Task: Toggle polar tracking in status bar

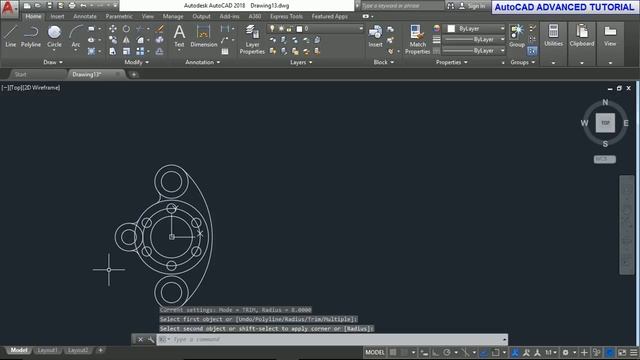Action: click(x=447, y=352)
